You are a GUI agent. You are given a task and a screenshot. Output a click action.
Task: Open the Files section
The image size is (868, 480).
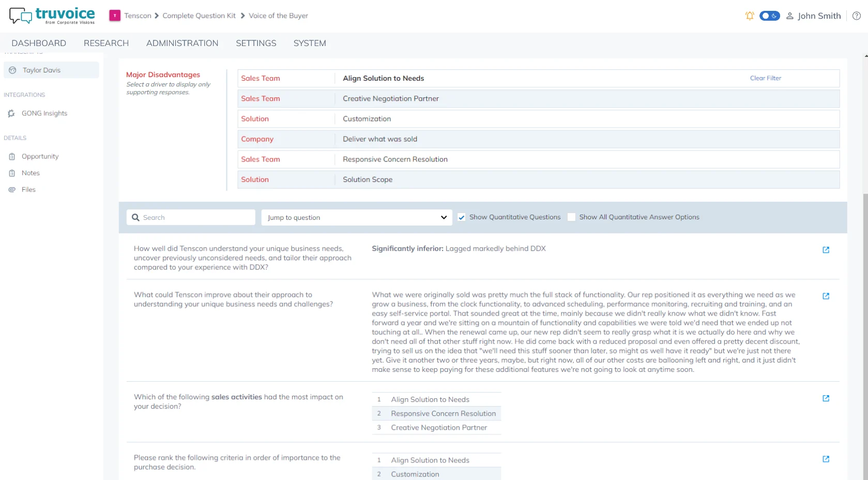(28, 189)
